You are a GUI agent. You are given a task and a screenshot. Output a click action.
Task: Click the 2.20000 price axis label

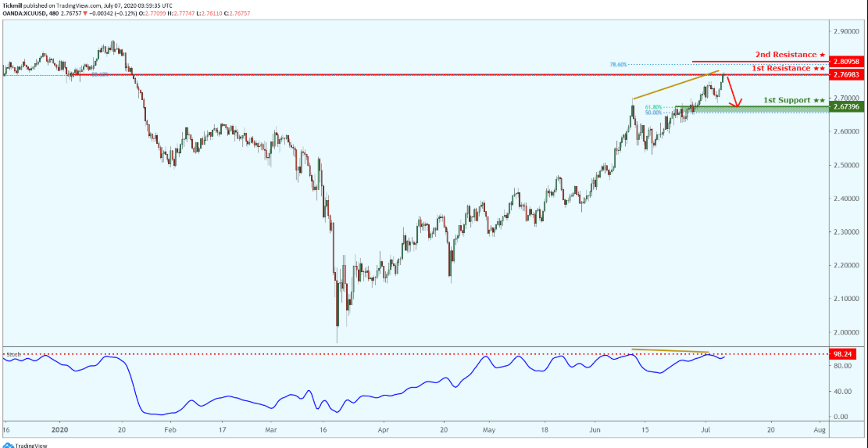click(x=846, y=265)
